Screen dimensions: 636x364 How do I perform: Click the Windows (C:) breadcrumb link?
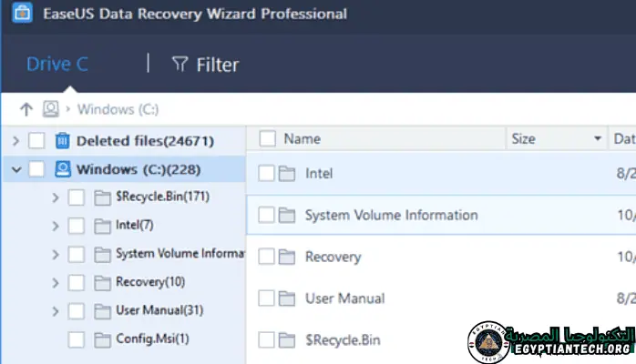118,109
